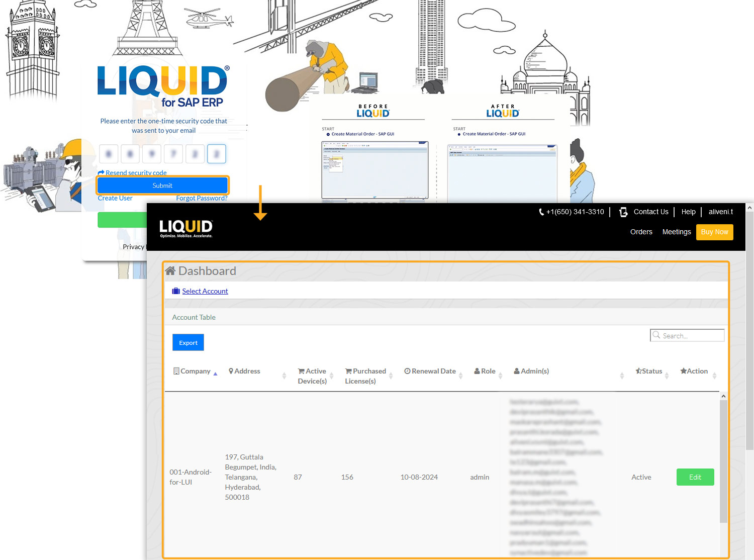Image resolution: width=754 pixels, height=560 pixels.
Task: Click the Export button
Action: [189, 342]
